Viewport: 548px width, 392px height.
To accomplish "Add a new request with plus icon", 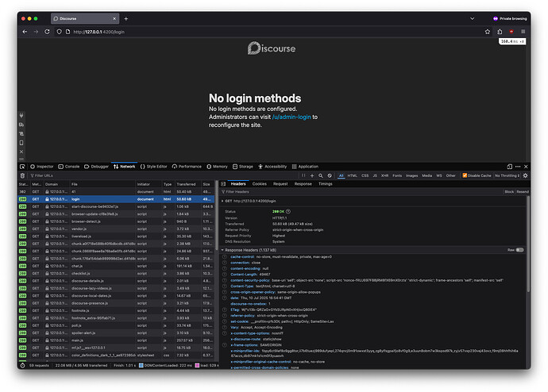I will tap(312, 175).
